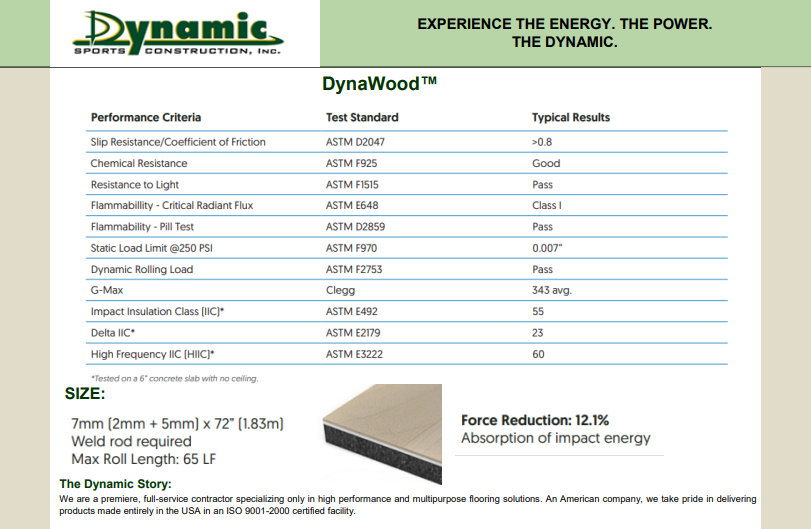The width and height of the screenshot is (811, 529).
Task: Click 'Static Load Limit @250 PSI' label
Action: coord(152,248)
